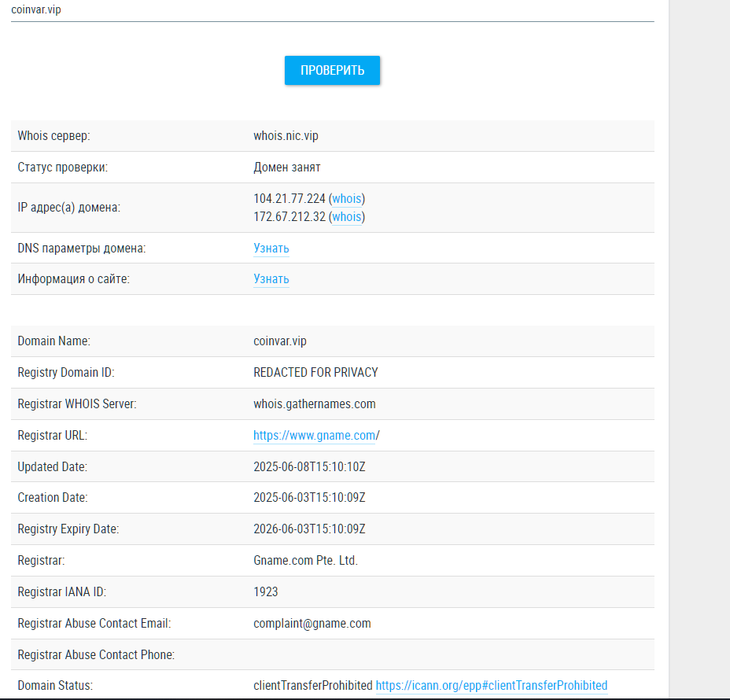The width and height of the screenshot is (730, 700).
Task: Click the Registrar URL: label
Action: click(52, 436)
